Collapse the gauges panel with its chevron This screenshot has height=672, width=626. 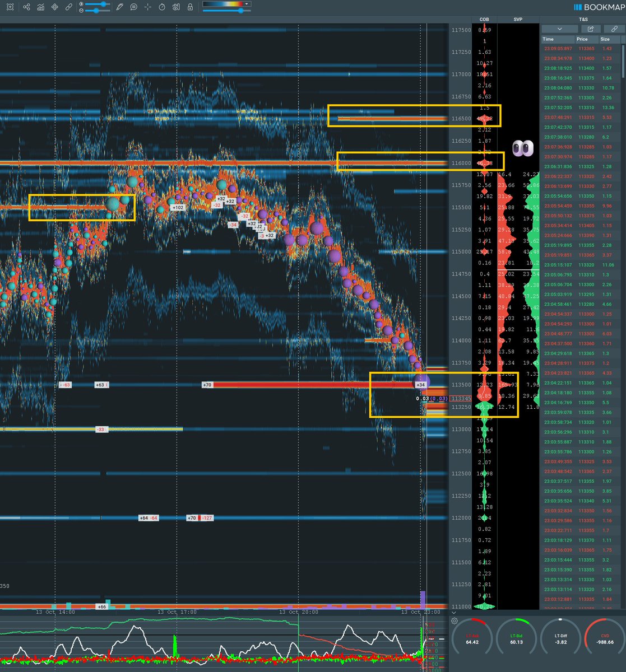[x=454, y=613]
